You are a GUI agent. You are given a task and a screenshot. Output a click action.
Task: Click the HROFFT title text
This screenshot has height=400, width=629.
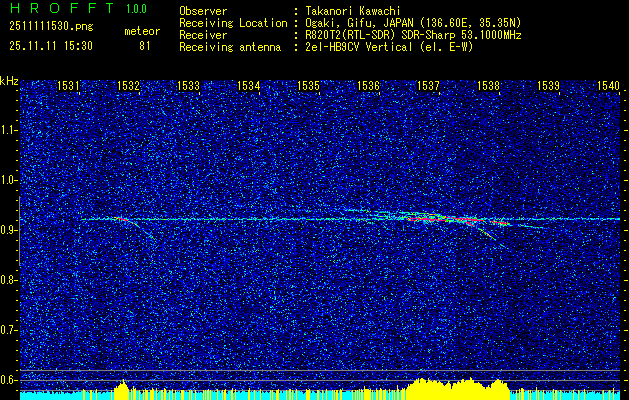(x=62, y=8)
